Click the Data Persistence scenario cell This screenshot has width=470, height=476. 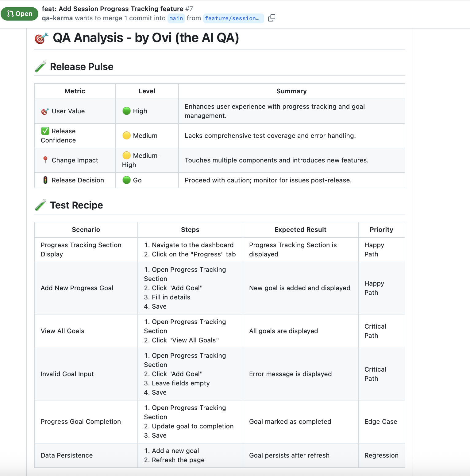click(67, 455)
